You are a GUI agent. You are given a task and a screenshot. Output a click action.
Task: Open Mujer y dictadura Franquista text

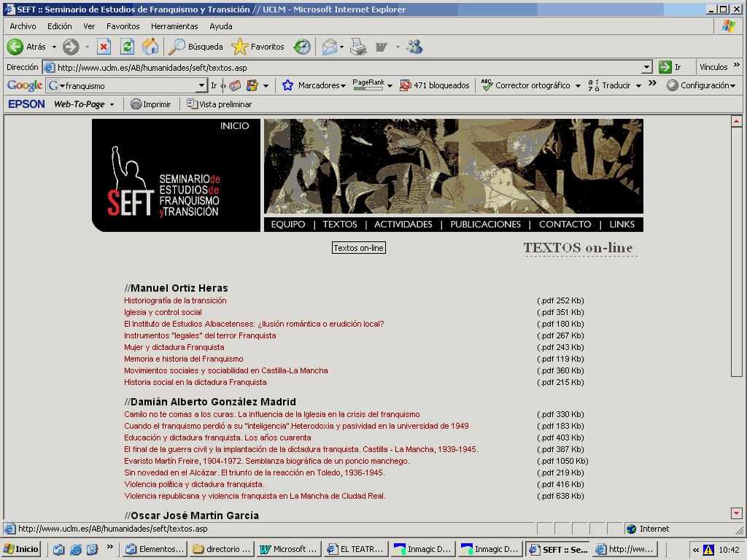point(174,347)
